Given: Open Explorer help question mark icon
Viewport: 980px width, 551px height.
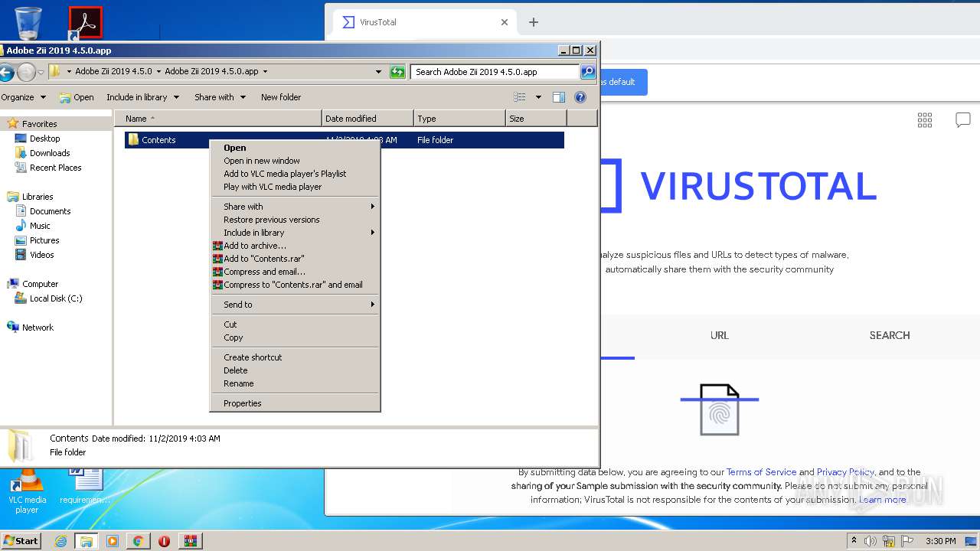Looking at the screenshot, I should pos(580,97).
